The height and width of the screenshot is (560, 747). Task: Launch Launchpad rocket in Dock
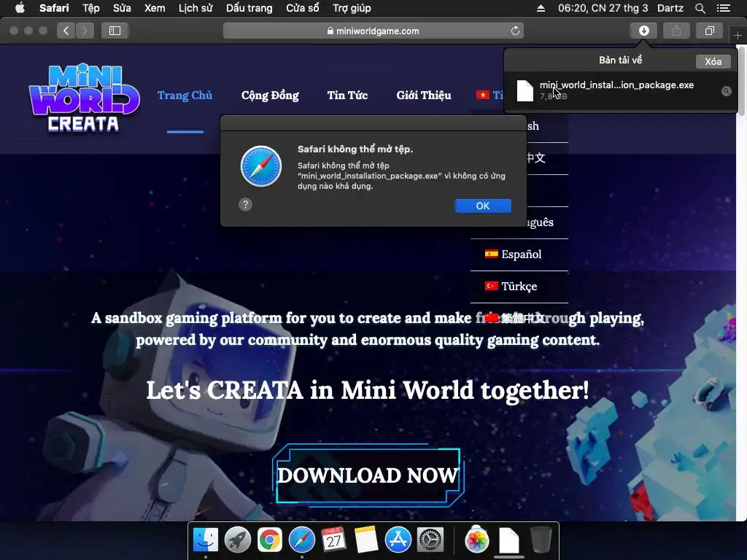(x=237, y=540)
